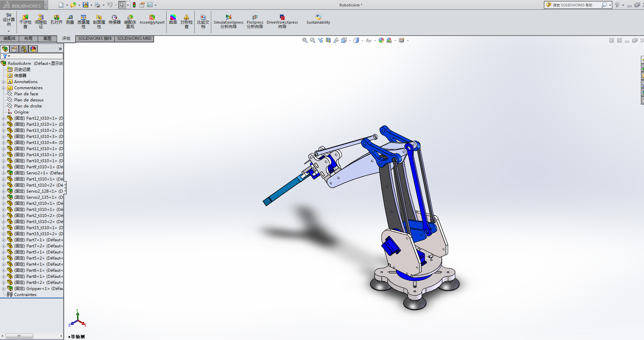This screenshot has width=644, height=340.
Task: Expand the Servo2<1> component node
Action: pyautogui.click(x=3, y=173)
